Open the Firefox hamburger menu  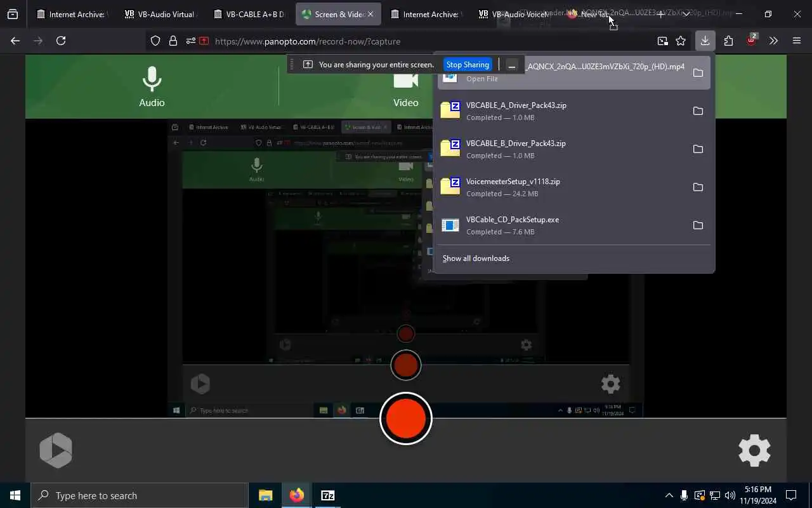797,41
